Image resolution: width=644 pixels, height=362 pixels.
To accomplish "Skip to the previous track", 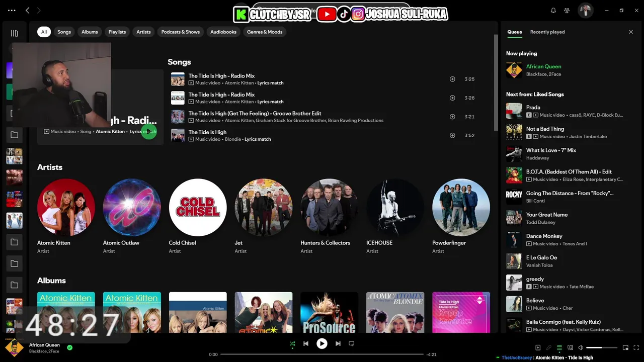I will [306, 344].
